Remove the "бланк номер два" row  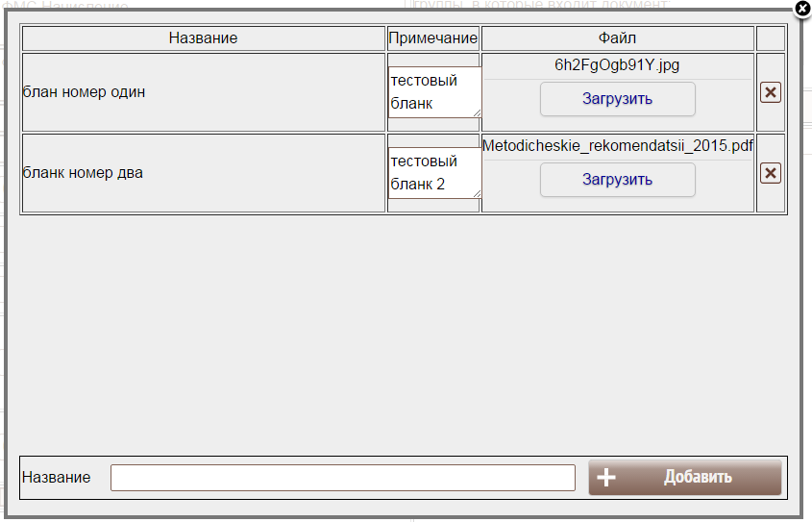[x=770, y=173]
